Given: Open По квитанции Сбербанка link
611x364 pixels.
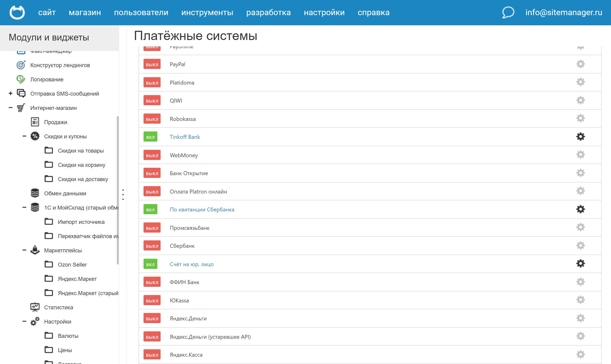Looking at the screenshot, I should [202, 210].
